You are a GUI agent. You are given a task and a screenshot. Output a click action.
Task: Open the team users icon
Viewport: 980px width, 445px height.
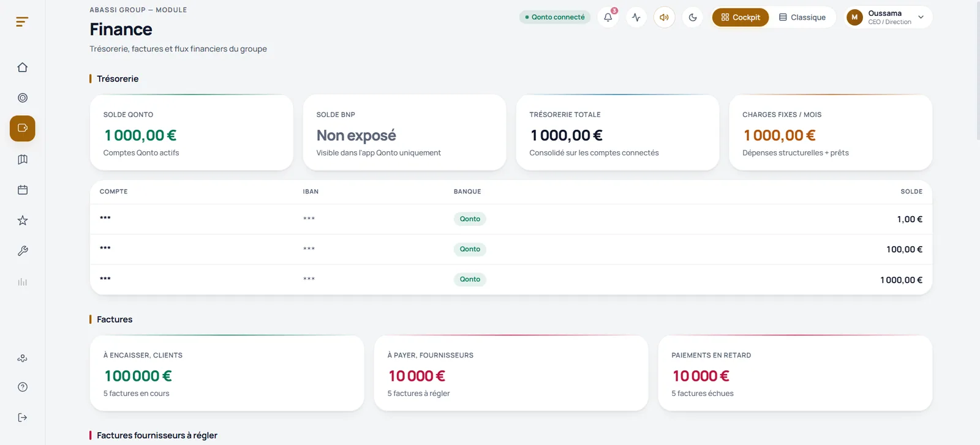point(23,359)
